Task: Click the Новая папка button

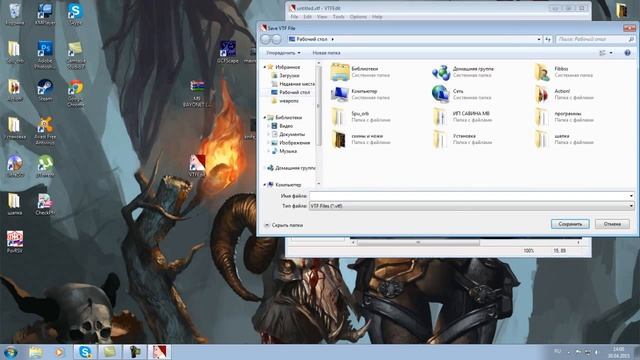Action: click(326, 53)
